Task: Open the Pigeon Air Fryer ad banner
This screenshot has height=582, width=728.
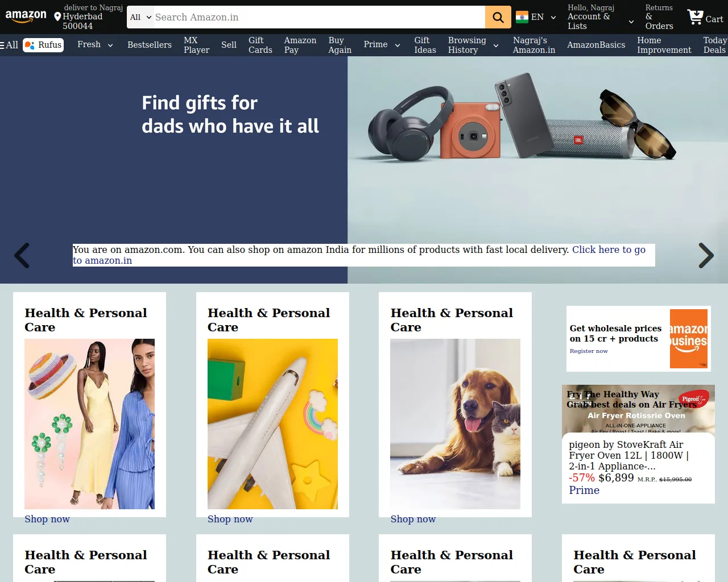Action: 638,409
